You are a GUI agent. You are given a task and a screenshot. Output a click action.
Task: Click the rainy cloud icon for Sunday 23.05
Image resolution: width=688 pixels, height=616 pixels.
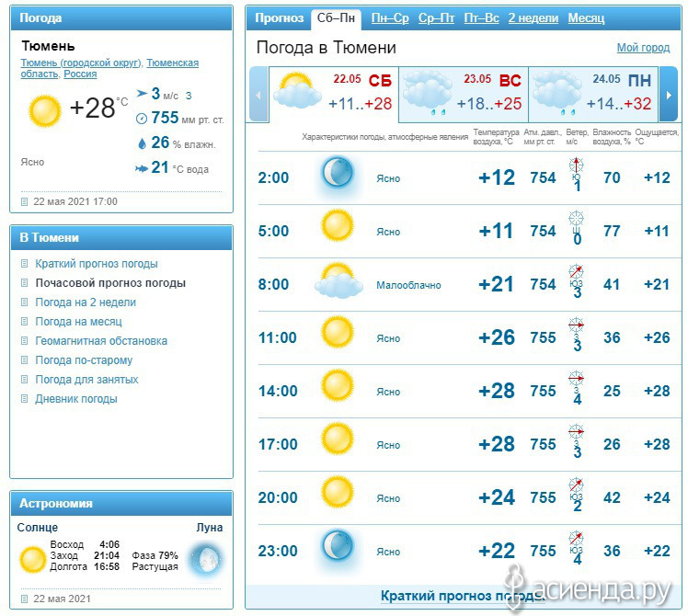(x=428, y=93)
